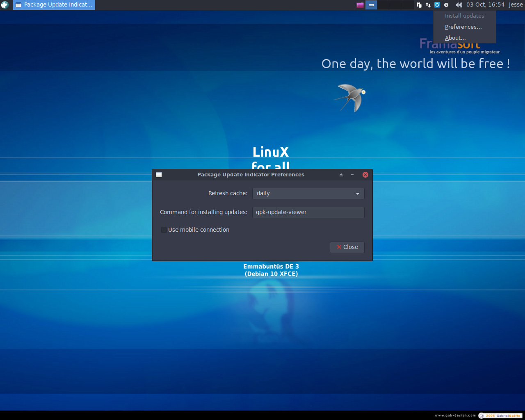Click the 'Refresh cache:' label
This screenshot has width=525, height=420.
tap(228, 193)
